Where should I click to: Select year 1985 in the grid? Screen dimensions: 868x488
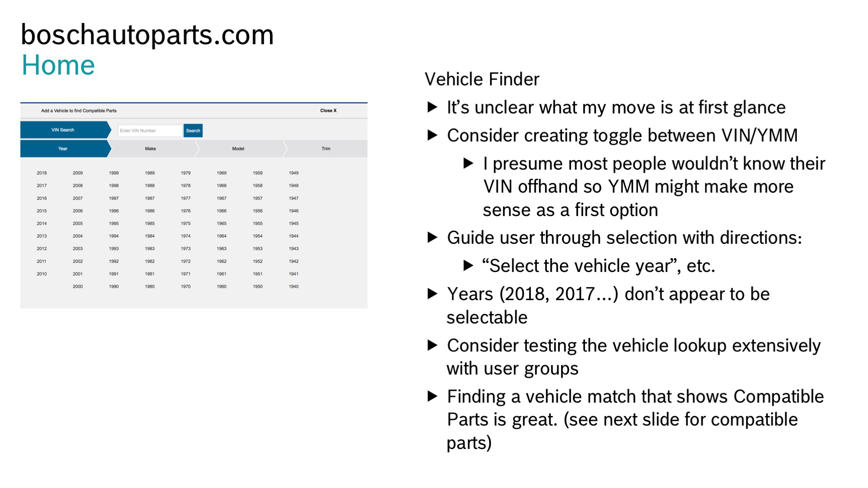coord(150,224)
